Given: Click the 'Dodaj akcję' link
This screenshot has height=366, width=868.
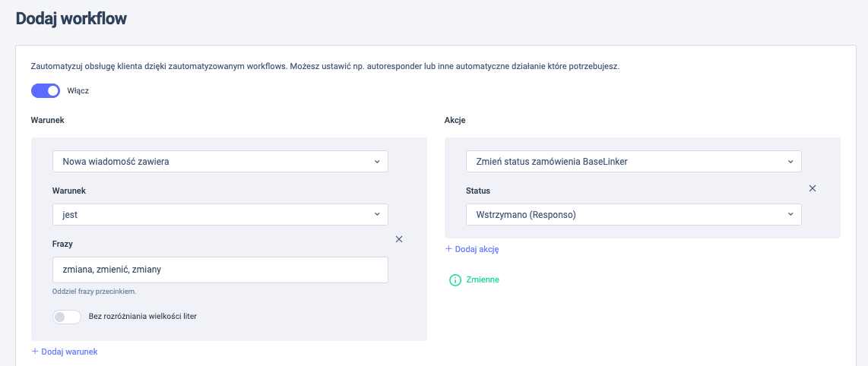Looking at the screenshot, I should point(477,249).
